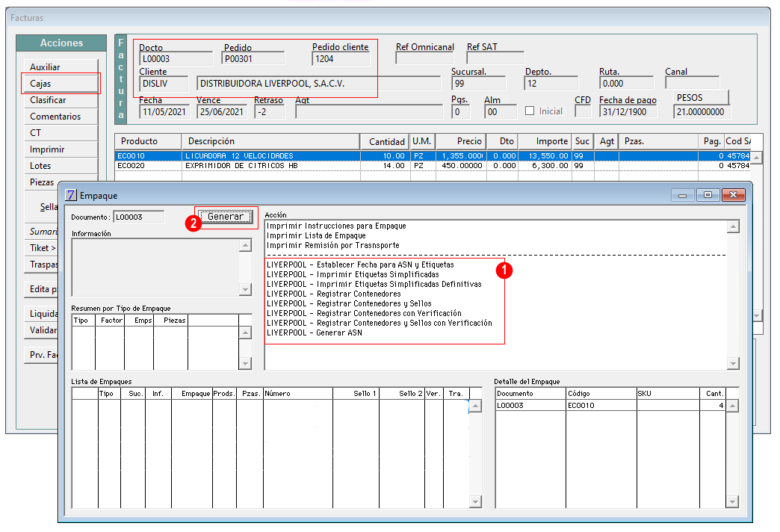Click the Vence field 25/06/2021
Image resolution: width=780 pixels, height=532 pixels.
(222, 112)
